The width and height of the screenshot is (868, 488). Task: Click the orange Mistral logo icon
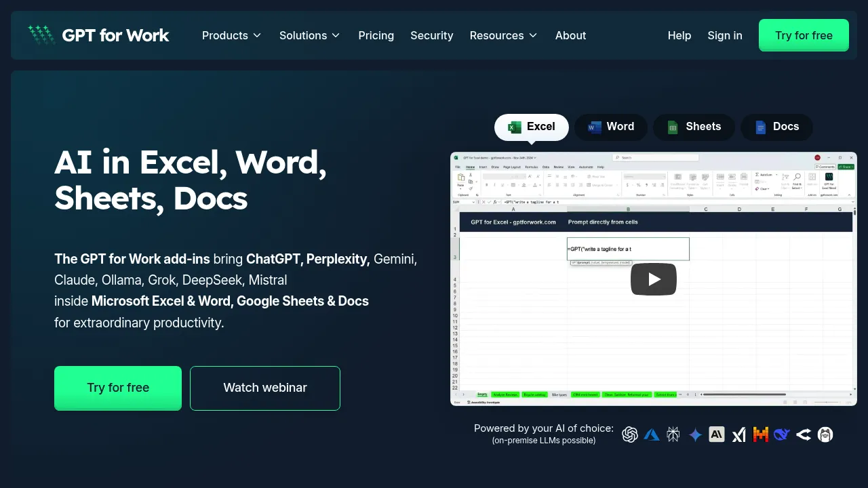pyautogui.click(x=760, y=434)
